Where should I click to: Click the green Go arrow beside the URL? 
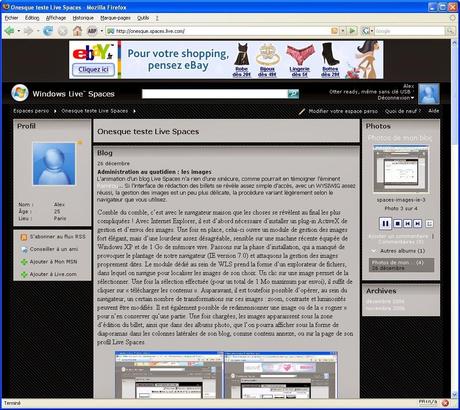point(352,31)
